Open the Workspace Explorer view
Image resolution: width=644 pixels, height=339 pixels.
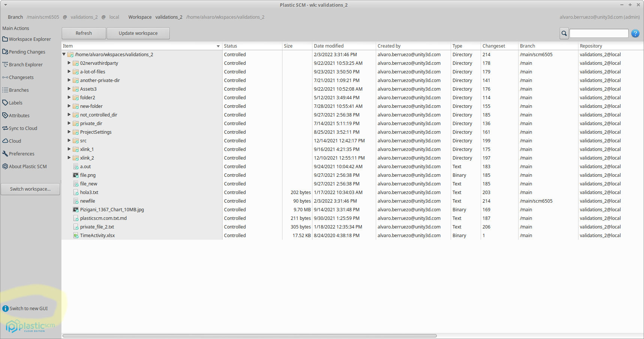click(x=30, y=39)
